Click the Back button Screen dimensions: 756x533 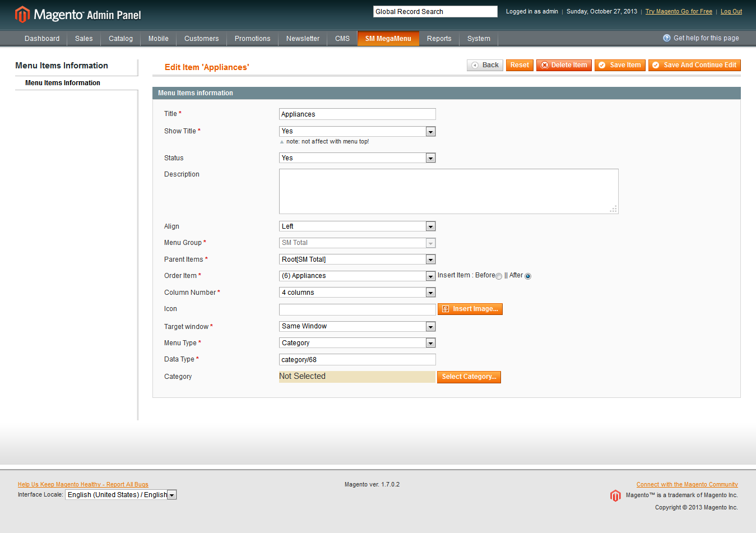point(485,65)
